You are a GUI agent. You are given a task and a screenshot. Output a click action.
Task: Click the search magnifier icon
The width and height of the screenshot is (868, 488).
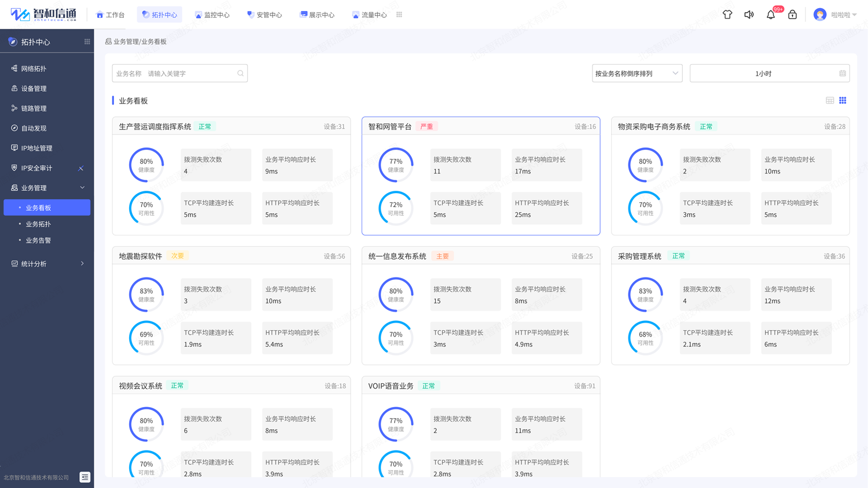click(x=241, y=73)
